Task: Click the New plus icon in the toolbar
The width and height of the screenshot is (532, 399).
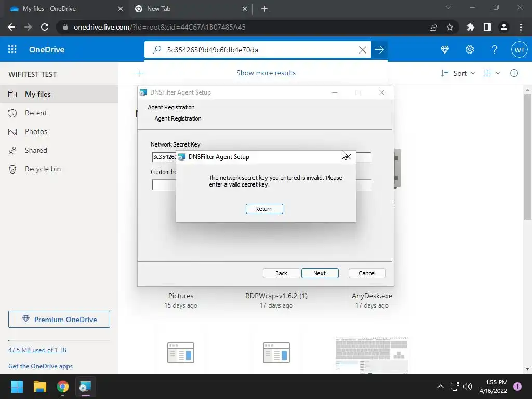Action: coord(139,73)
